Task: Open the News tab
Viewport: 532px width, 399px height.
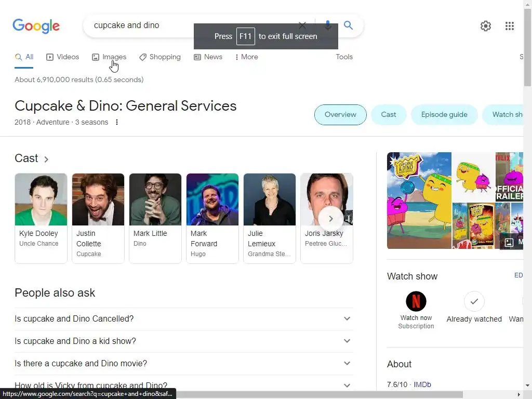Action: click(208, 57)
